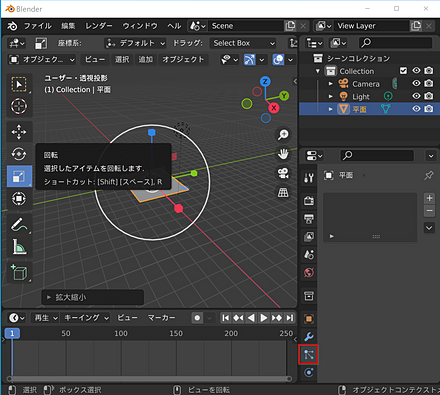Open the ファイル menu

[37, 26]
